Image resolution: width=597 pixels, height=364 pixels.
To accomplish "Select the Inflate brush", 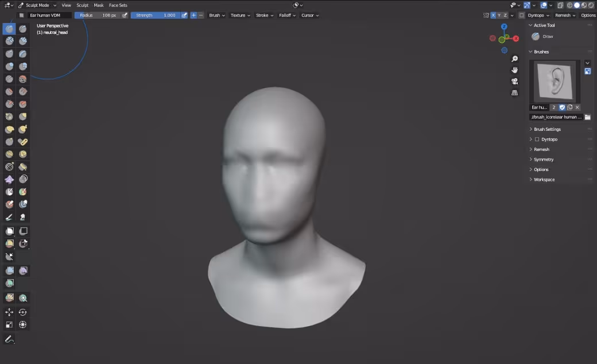I will coord(9,66).
